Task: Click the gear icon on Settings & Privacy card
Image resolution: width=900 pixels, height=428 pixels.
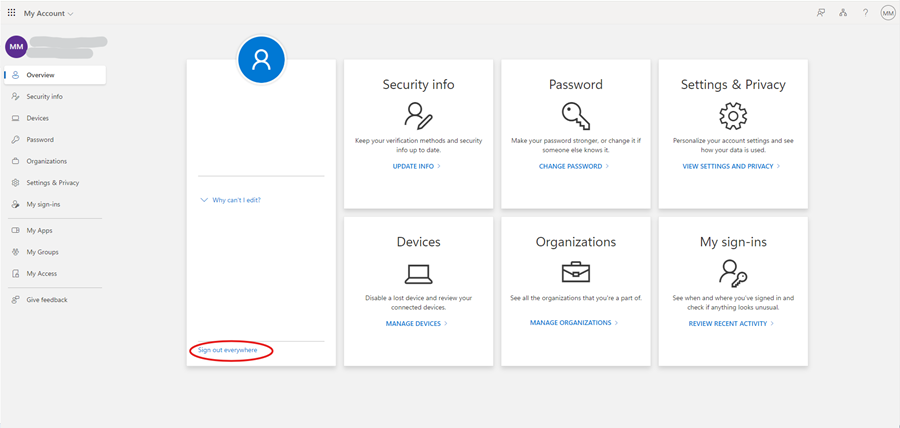Action: (733, 115)
